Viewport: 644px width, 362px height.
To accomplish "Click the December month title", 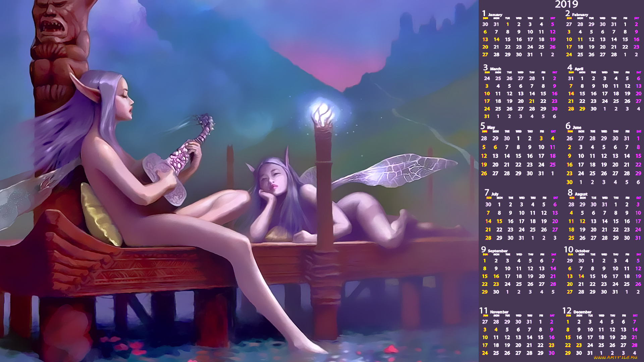I will 582,312.
